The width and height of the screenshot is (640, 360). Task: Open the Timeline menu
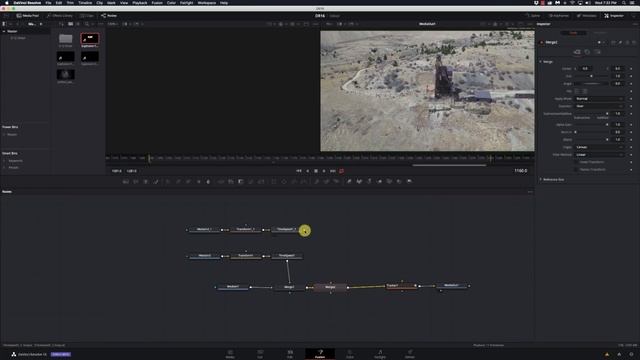(x=85, y=3)
